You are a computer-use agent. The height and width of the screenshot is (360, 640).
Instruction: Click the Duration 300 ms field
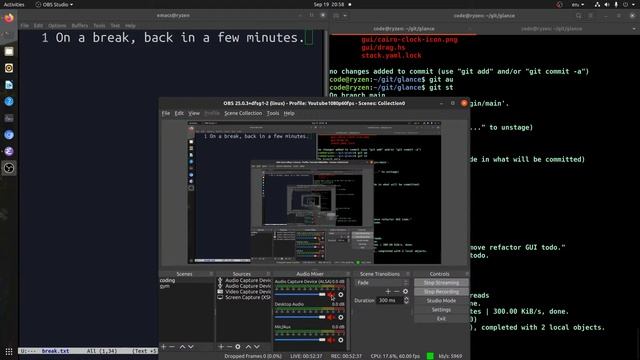(390, 300)
